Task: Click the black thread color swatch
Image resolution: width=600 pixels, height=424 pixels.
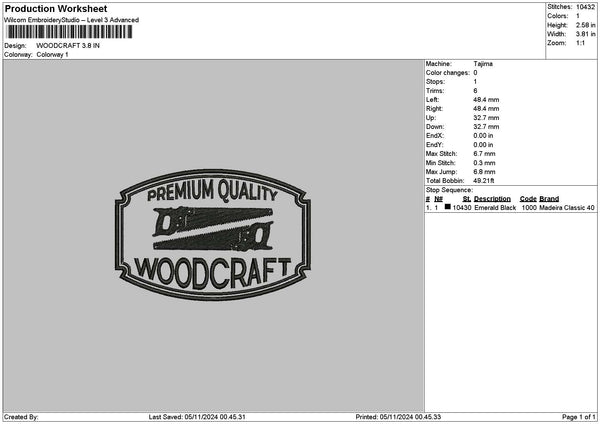Action: (447, 207)
